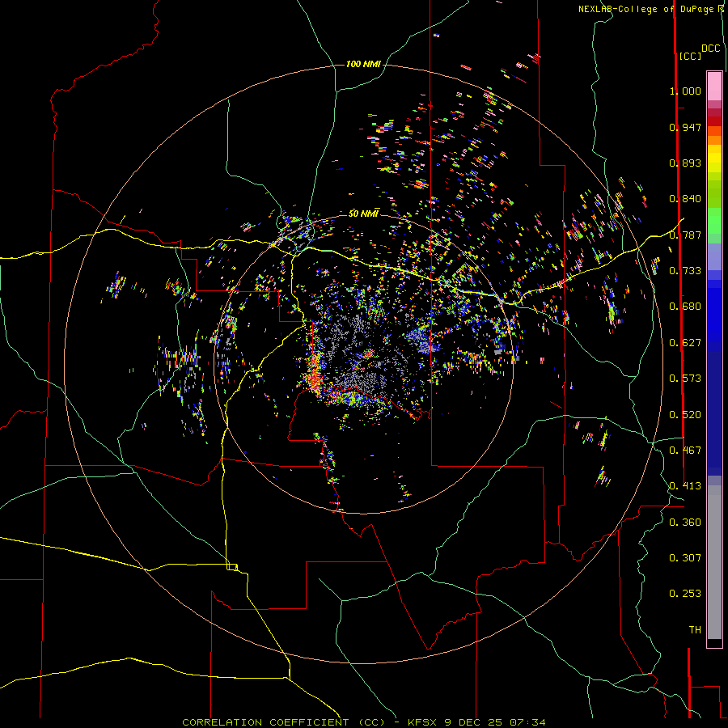This screenshot has width=728, height=728.
Task: Click the 0.520 color scale value
Action: click(x=685, y=415)
